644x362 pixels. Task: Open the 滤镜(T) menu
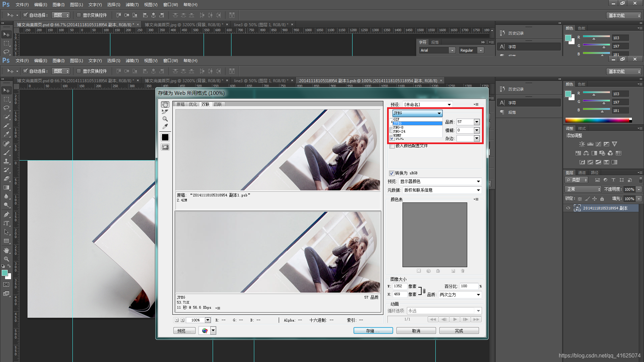tap(132, 61)
